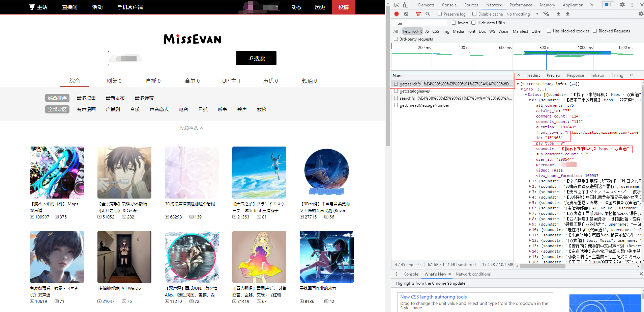Sort results by 最多点击

coord(86,98)
